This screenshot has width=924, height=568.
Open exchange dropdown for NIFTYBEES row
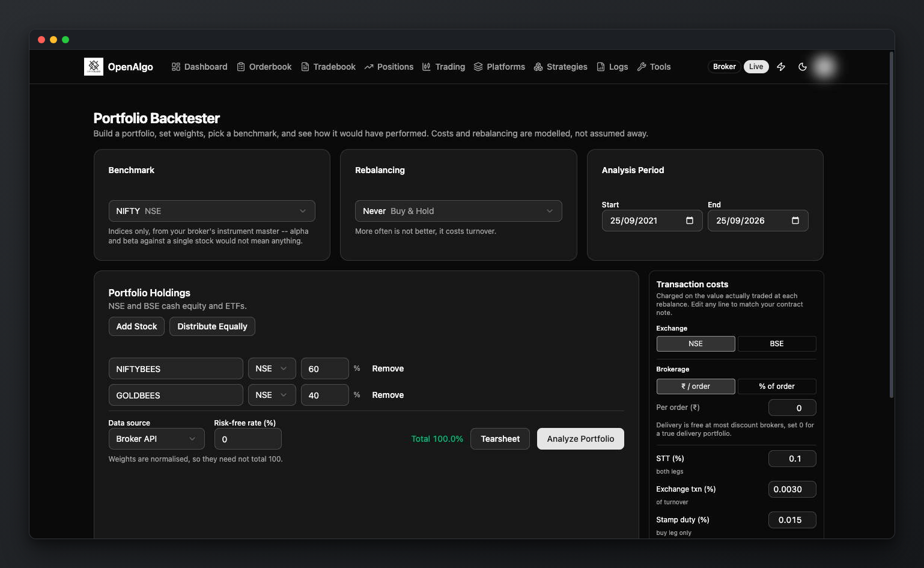272,368
